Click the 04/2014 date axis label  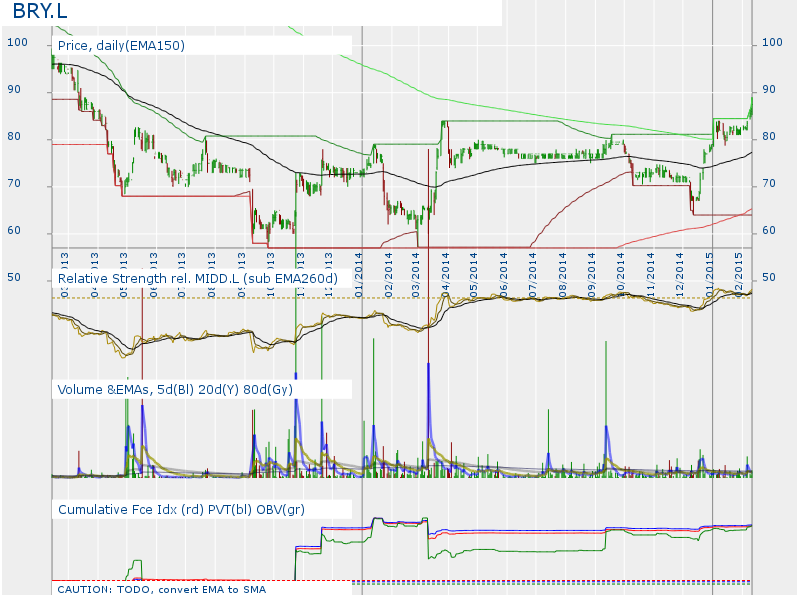(445, 274)
